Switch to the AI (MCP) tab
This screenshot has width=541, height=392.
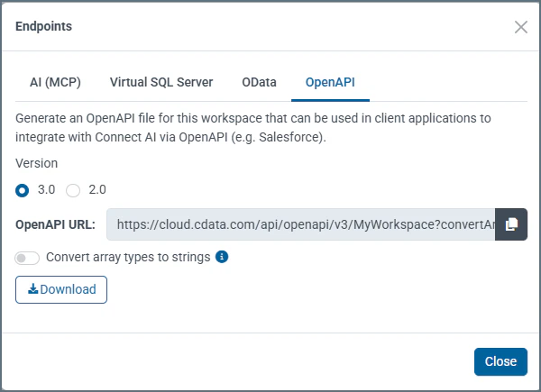tap(55, 82)
